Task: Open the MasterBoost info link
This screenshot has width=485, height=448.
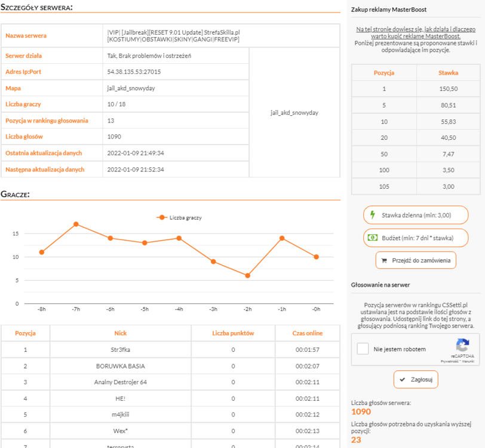Action: [416, 32]
